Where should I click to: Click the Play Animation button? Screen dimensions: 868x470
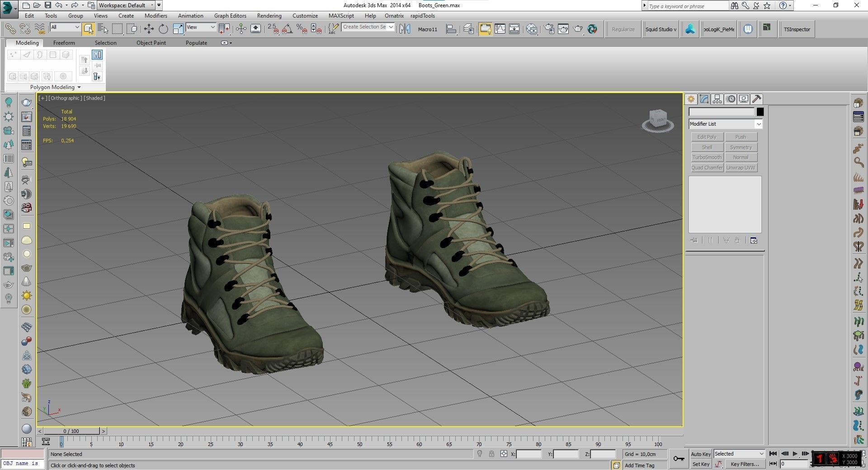(x=795, y=454)
